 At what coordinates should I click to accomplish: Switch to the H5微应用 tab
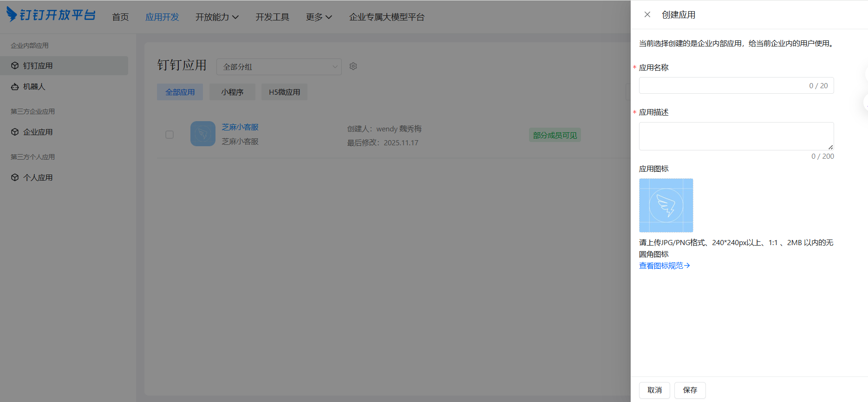(284, 92)
